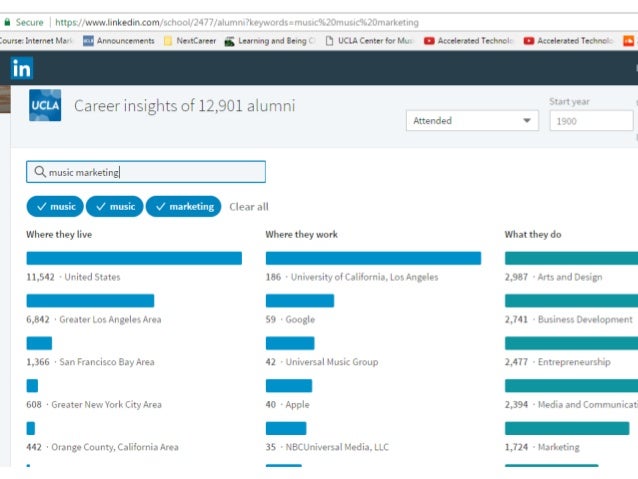Click the Universal Music Group bar
The width and height of the screenshot is (638, 479).
coord(290,343)
